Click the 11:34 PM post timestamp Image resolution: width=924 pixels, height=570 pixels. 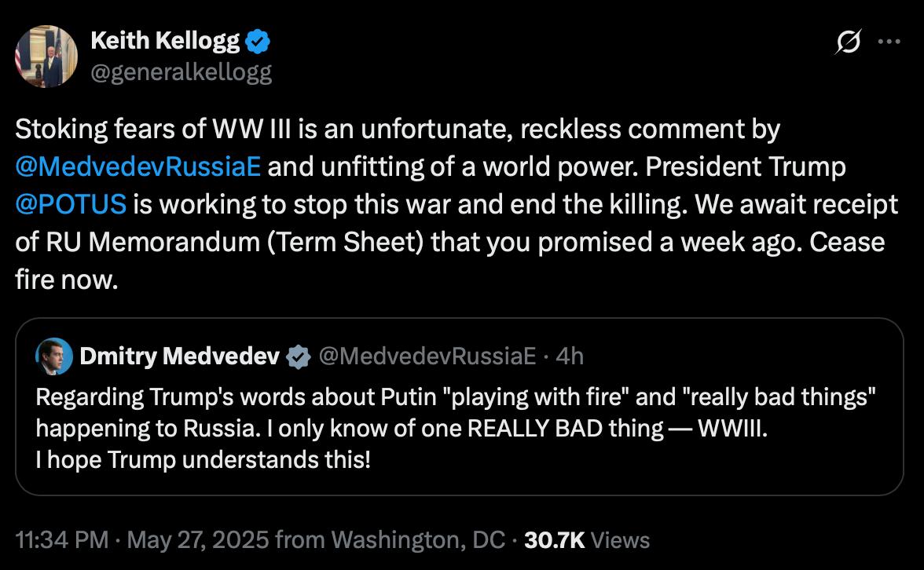(x=62, y=540)
